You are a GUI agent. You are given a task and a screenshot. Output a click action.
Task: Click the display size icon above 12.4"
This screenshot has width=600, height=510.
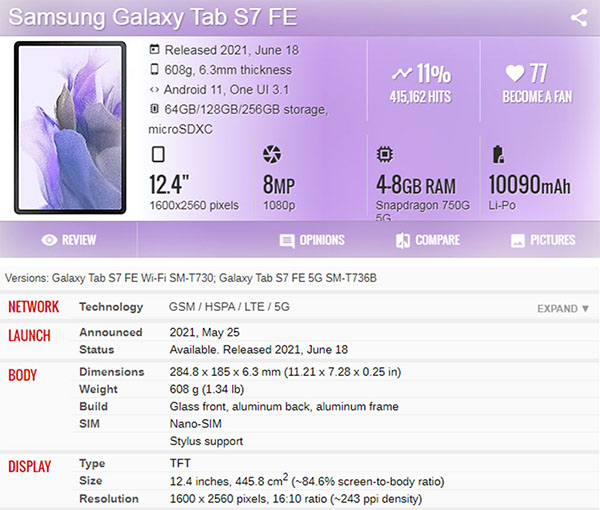(158, 154)
